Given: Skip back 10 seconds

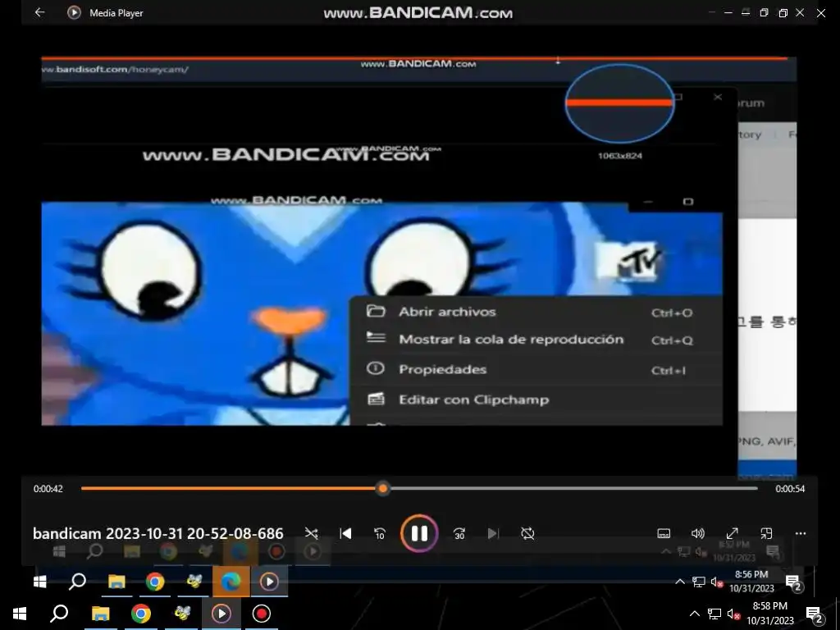Looking at the screenshot, I should tap(380, 533).
